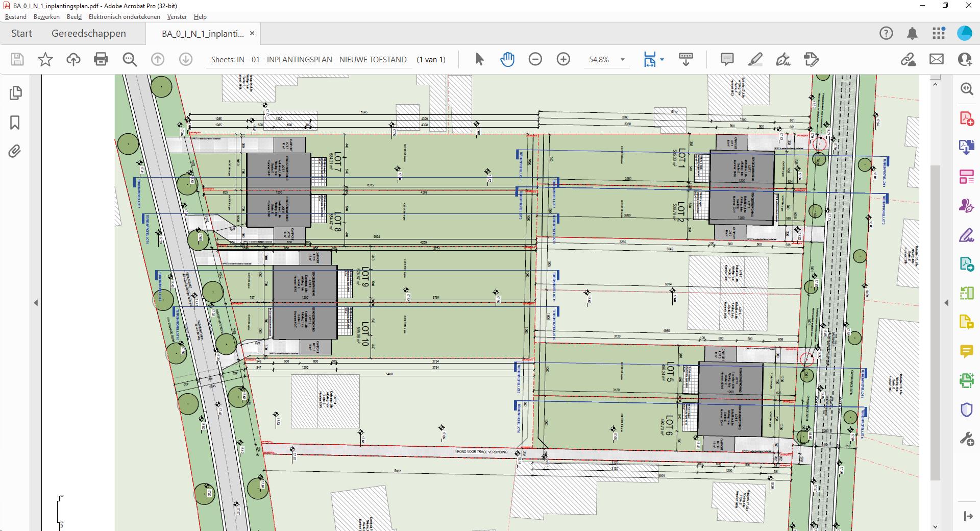The width and height of the screenshot is (980, 531).
Task: Close the BA_0_I_N_1_inplanti... document tab
Action: click(252, 34)
